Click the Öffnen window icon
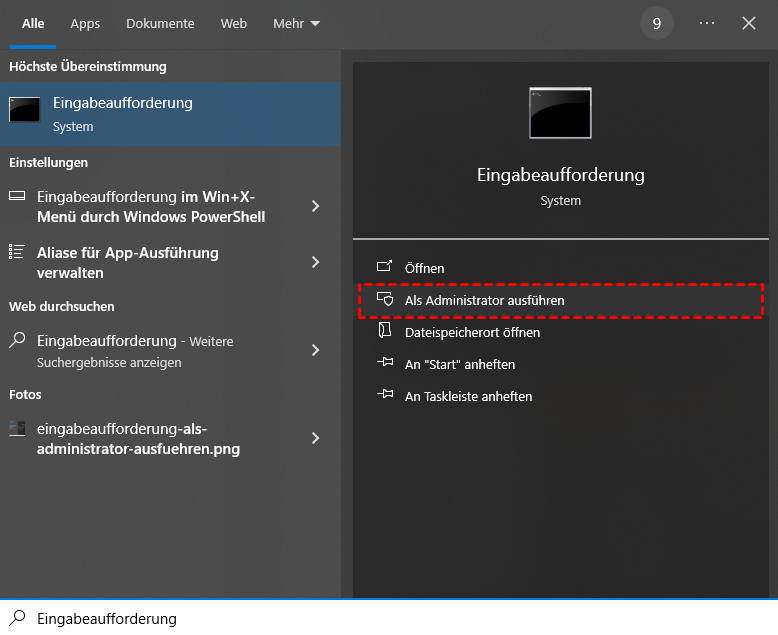Image resolution: width=778 pixels, height=635 pixels. click(x=385, y=266)
